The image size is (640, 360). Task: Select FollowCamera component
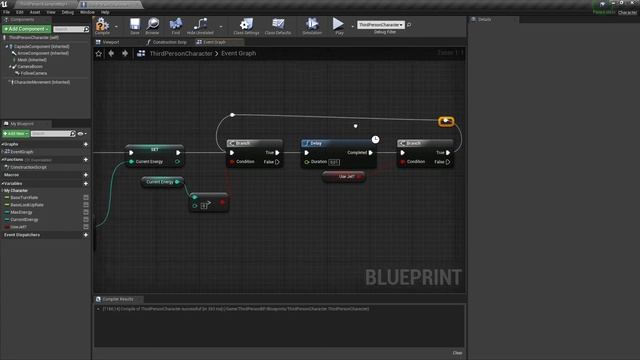click(x=33, y=73)
